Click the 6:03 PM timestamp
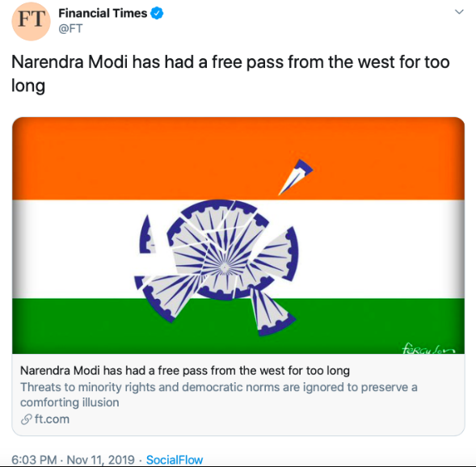476x467 pixels. (x=34, y=460)
